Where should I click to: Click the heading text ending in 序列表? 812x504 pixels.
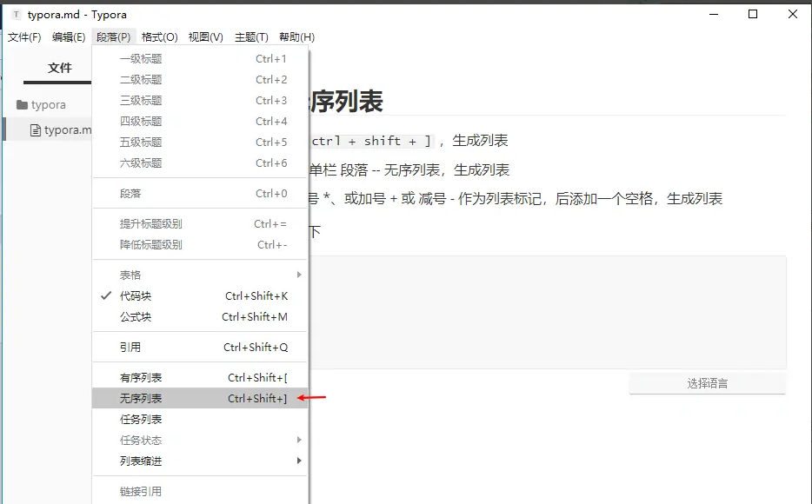[346, 102]
